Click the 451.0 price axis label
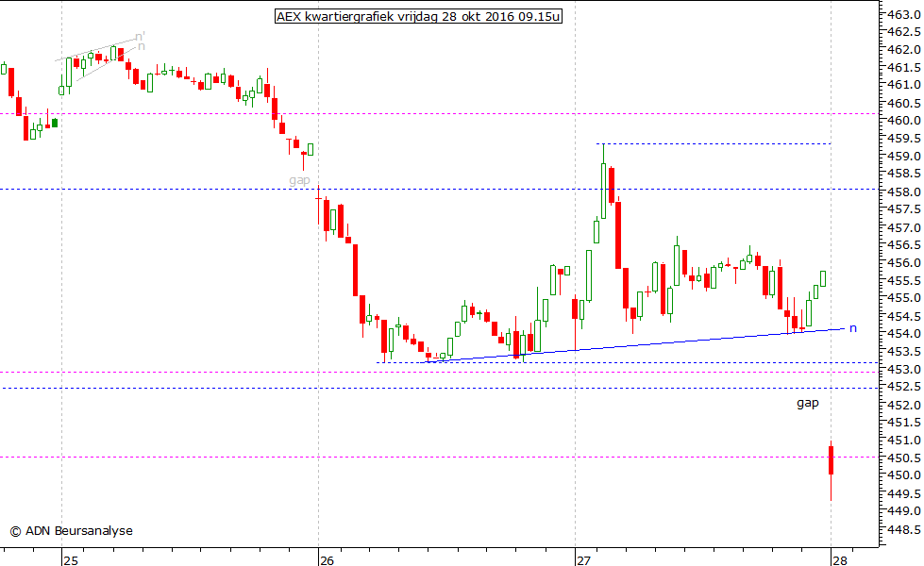This screenshot has width=924, height=566. (904, 440)
